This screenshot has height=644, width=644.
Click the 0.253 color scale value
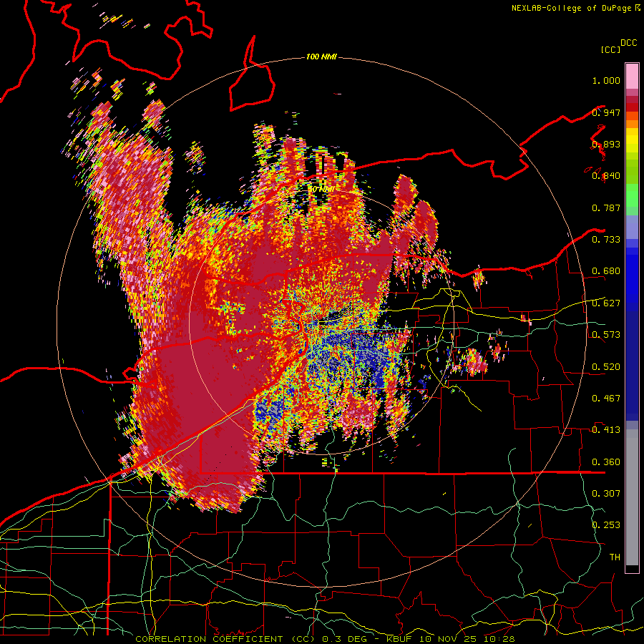606,525
